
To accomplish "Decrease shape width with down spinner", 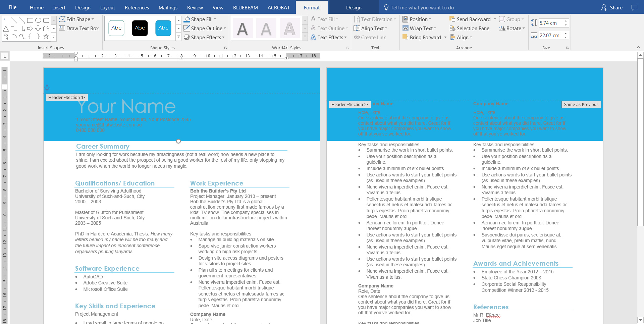I will [x=566, y=38].
